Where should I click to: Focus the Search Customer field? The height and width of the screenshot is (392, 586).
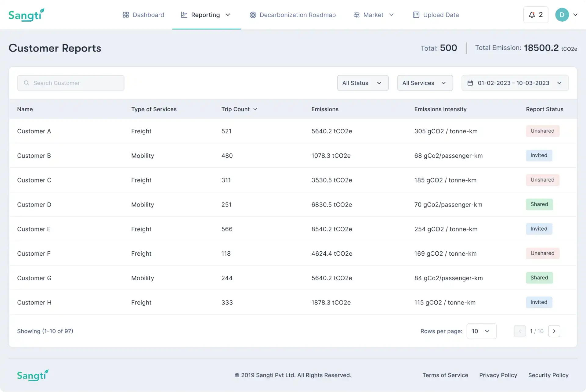[x=71, y=83]
